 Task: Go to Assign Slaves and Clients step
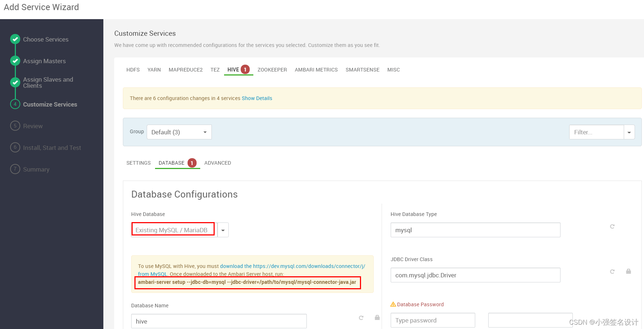48,82
